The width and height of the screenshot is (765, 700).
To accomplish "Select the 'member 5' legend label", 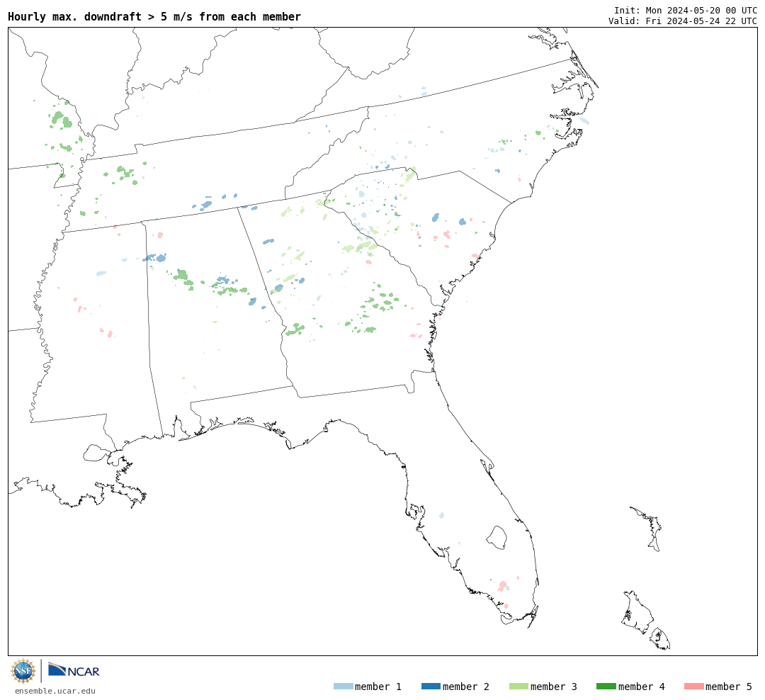I will pyautogui.click(x=729, y=687).
